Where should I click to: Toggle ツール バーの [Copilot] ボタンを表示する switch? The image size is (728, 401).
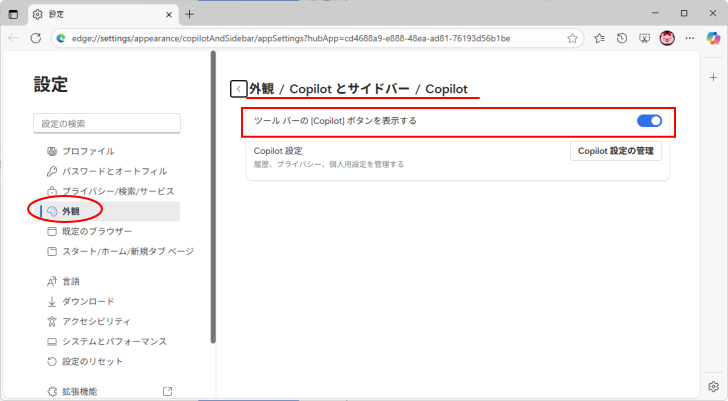coord(649,121)
